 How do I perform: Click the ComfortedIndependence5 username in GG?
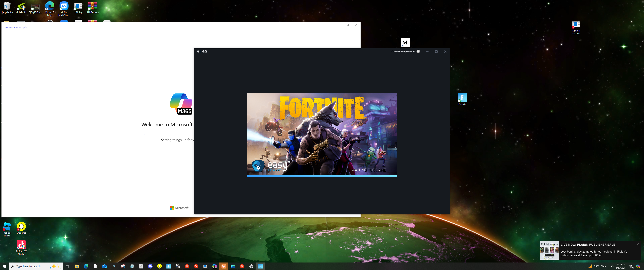403,51
